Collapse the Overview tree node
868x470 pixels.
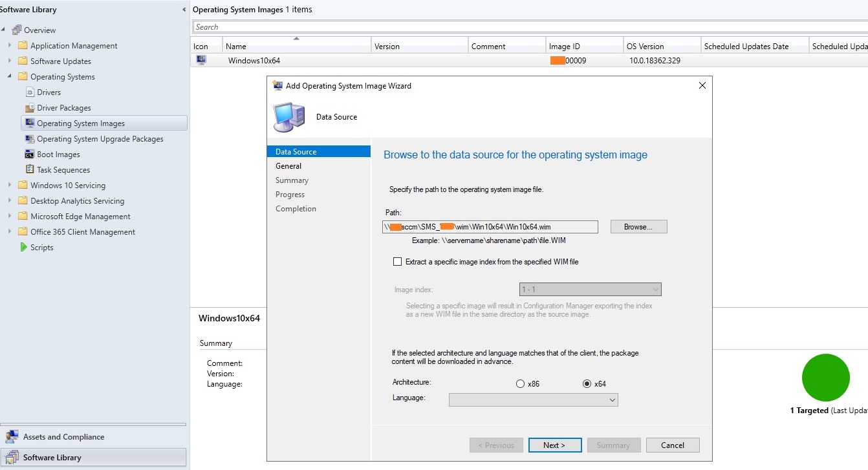coord(4,30)
